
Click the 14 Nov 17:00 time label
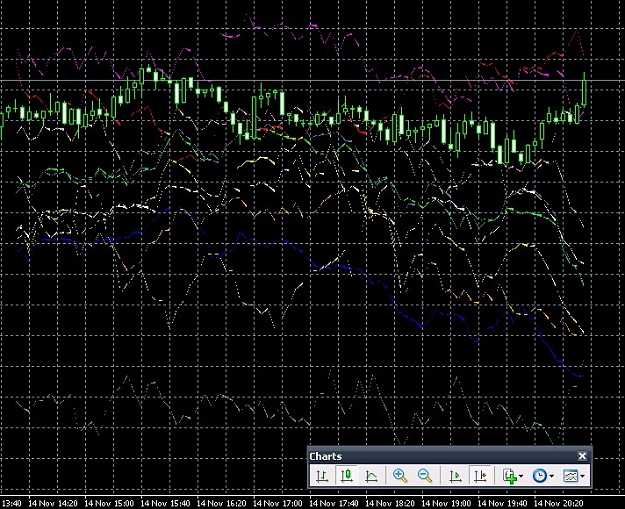[278, 503]
